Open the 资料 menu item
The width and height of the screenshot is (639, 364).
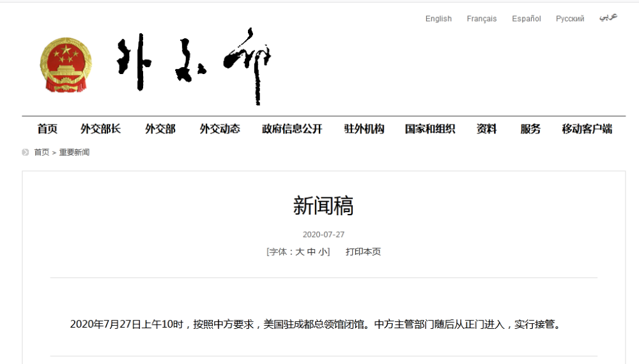tap(486, 129)
